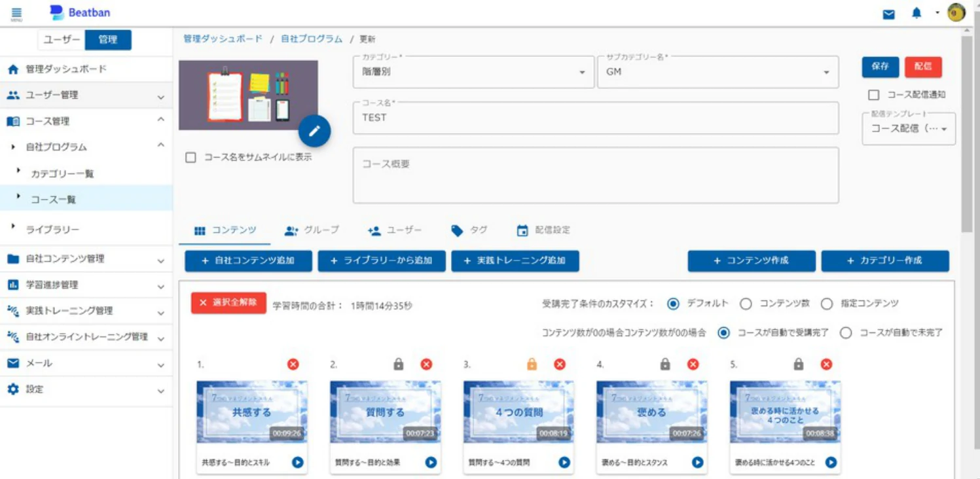Expand the 学習進捗管理 sidebar section
Screen dimensions: 980x479
click(x=86, y=285)
